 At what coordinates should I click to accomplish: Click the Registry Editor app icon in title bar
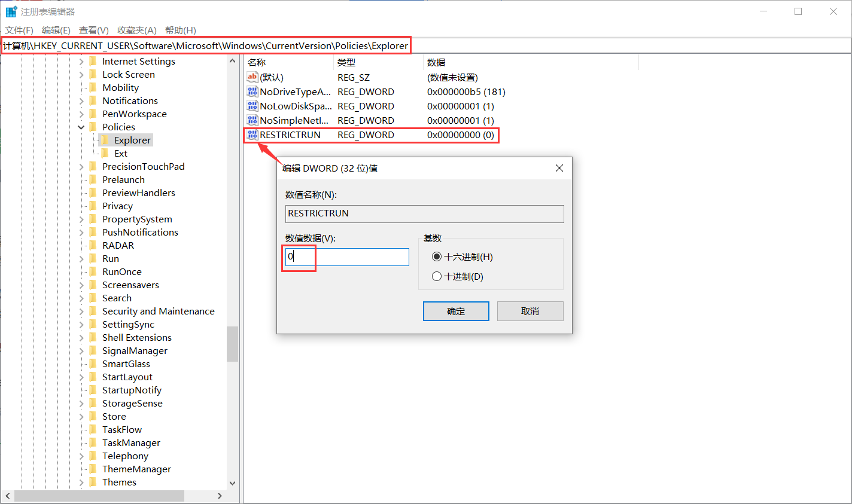pyautogui.click(x=11, y=11)
